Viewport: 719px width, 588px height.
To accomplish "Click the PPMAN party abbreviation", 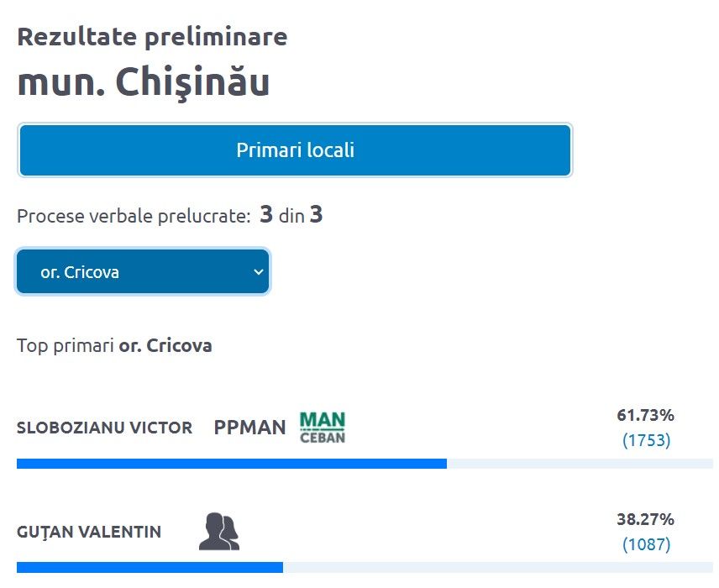I will (x=249, y=428).
